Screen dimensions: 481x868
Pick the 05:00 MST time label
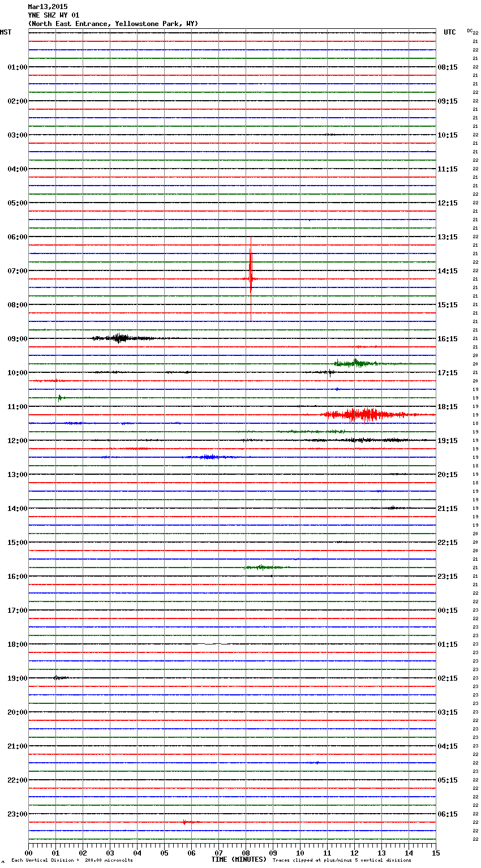pos(17,203)
